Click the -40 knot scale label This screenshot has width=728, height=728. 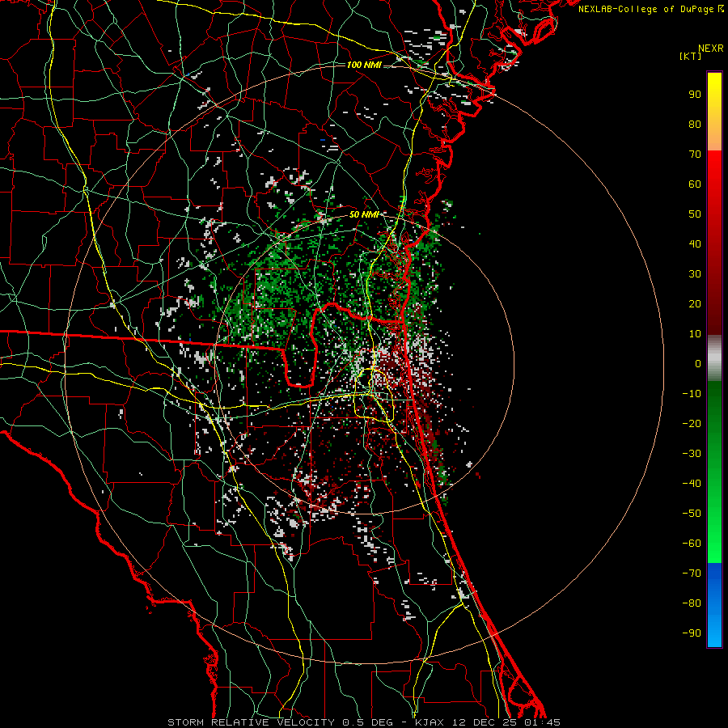click(692, 484)
